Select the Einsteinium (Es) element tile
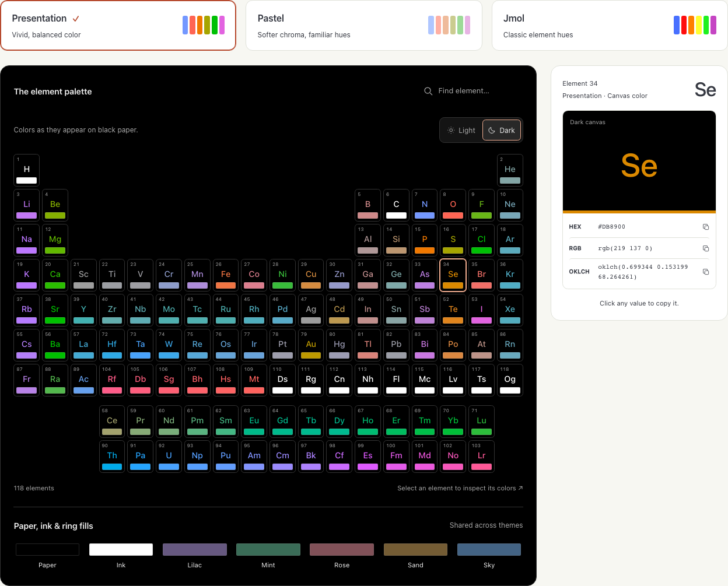This screenshot has height=586, width=728. pyautogui.click(x=368, y=457)
